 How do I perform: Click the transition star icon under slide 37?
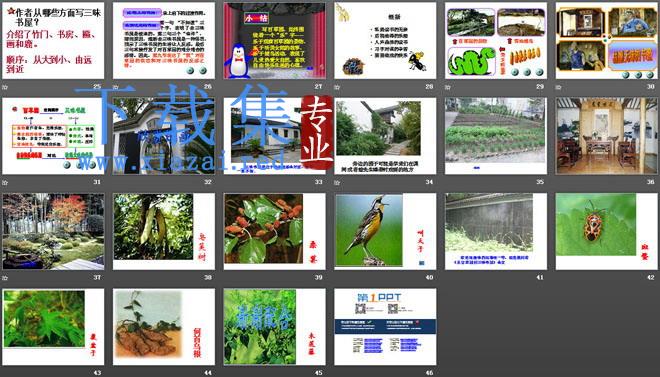(5, 278)
